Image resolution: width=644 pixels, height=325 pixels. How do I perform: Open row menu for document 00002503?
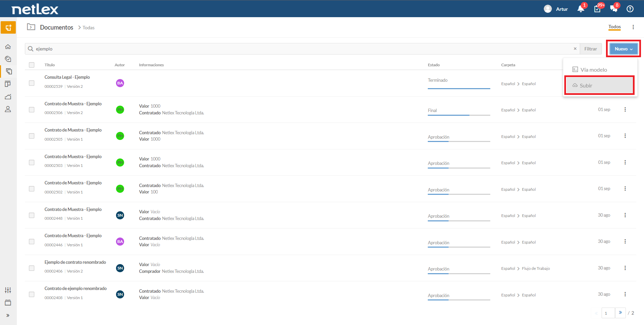[x=625, y=162]
